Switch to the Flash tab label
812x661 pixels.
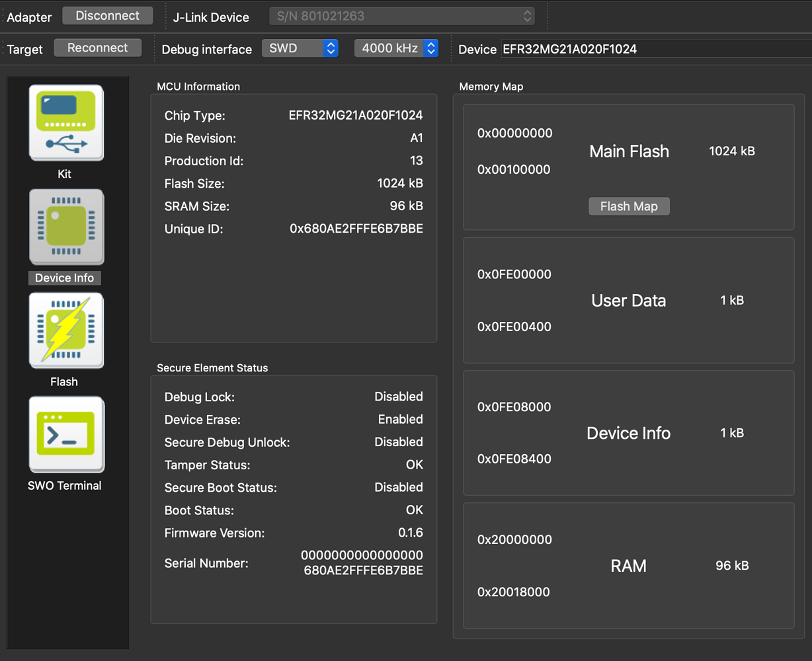[65, 381]
